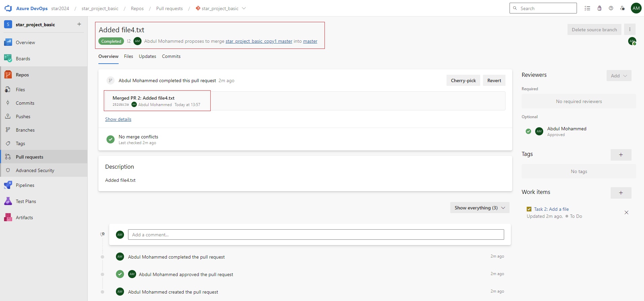The height and width of the screenshot is (301, 644).
Task: Open Advanced Security in sidebar
Action: click(44, 170)
